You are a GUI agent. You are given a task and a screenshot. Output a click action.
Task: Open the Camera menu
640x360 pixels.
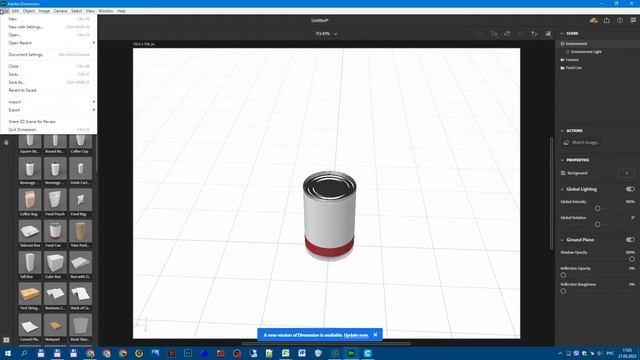pos(60,11)
